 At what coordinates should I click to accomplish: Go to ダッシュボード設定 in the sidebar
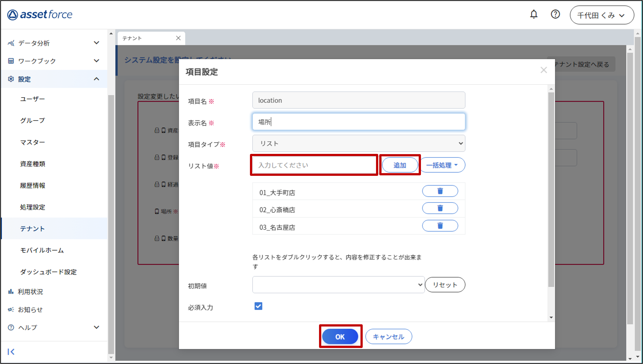click(x=48, y=272)
